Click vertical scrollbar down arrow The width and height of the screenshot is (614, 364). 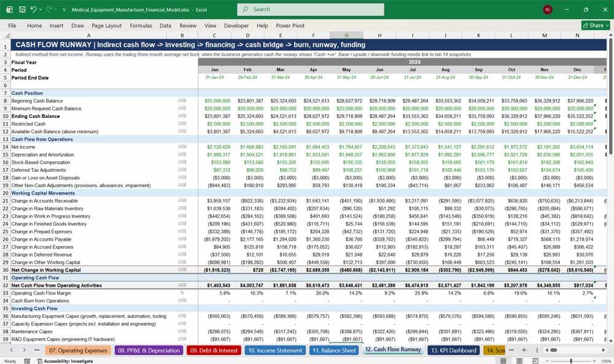coord(610,341)
